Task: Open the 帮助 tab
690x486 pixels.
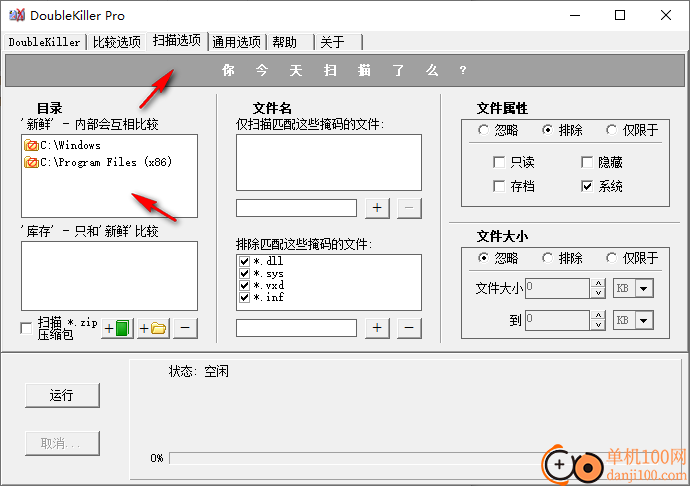Action: coord(290,42)
